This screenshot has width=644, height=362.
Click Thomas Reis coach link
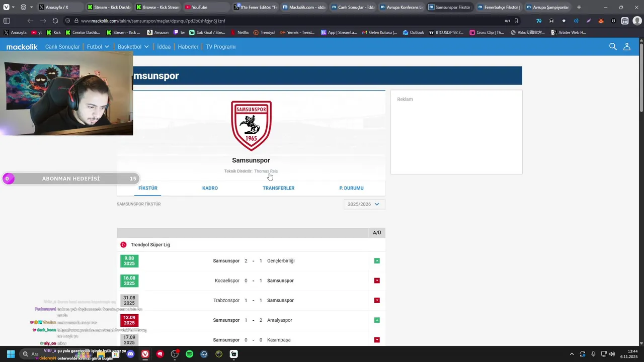click(266, 171)
